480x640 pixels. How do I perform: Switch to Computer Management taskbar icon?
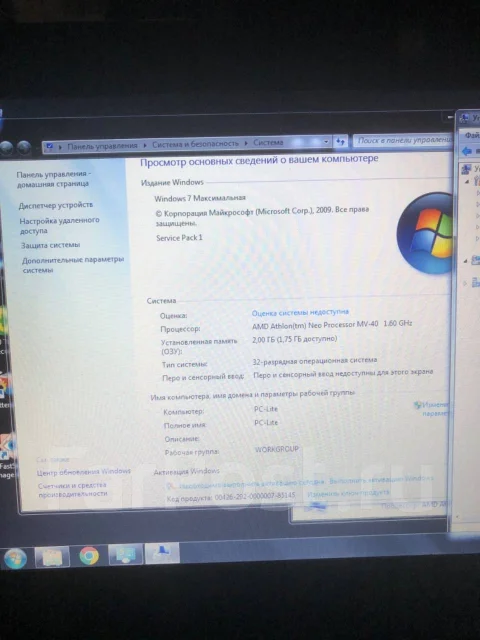pos(162,553)
